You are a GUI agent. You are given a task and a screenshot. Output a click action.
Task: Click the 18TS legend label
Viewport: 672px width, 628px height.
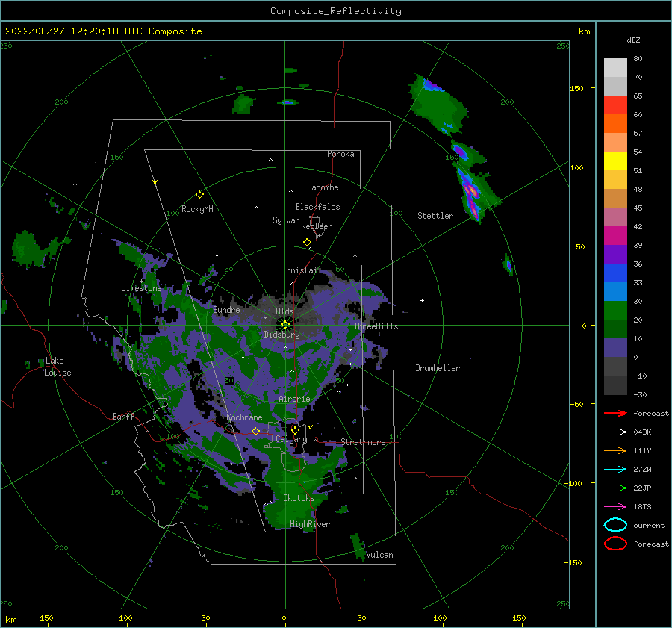[x=642, y=507]
